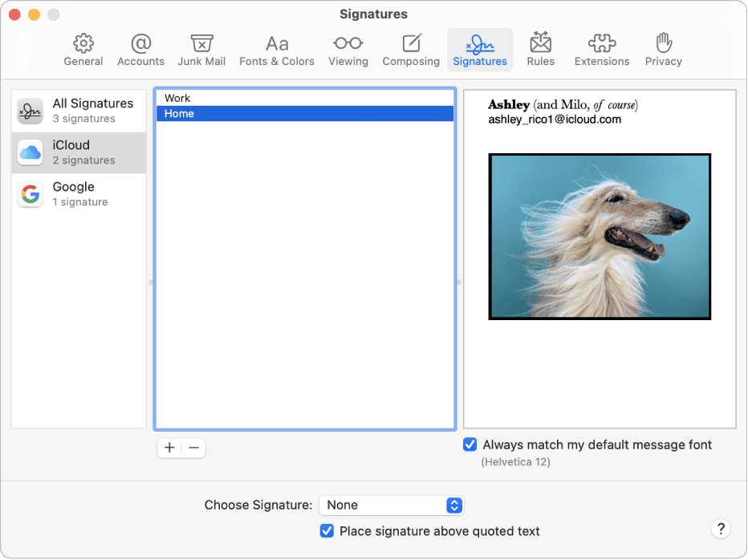748x560 pixels.
Task: Switch to the Viewing pane
Action: tap(348, 49)
